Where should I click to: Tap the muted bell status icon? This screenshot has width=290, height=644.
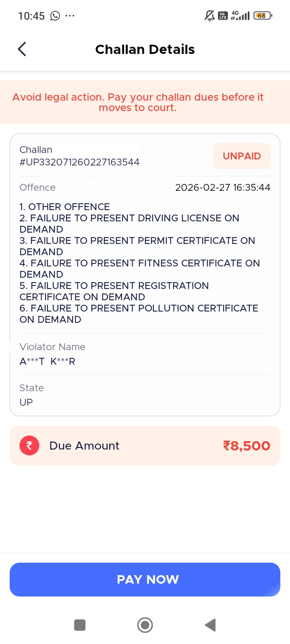tap(209, 16)
